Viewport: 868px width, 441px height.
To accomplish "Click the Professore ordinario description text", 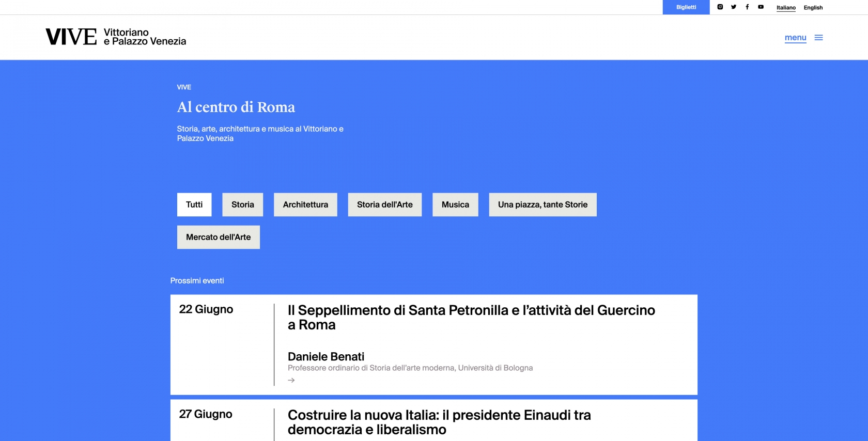I will (410, 368).
